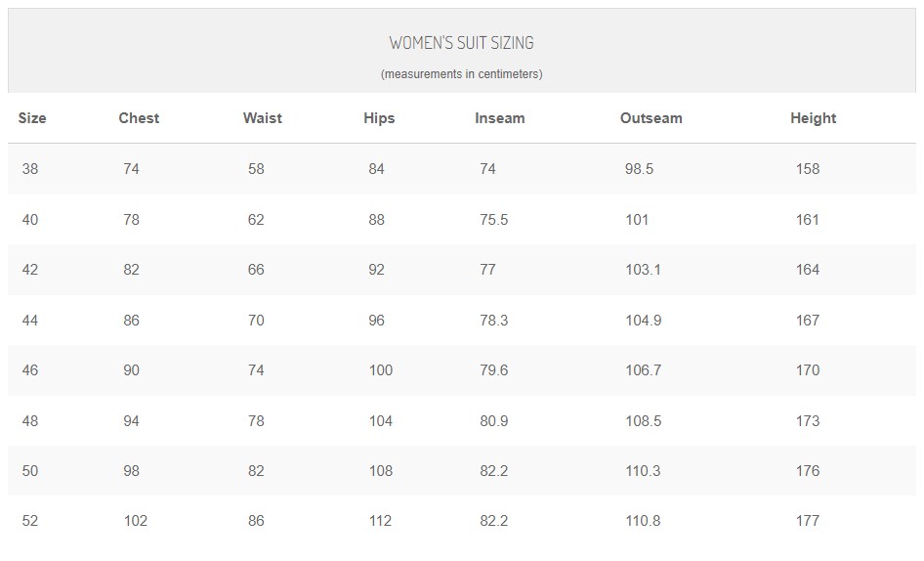The image size is (924, 561).
Task: Select the Inseam column header
Action: tap(500, 118)
